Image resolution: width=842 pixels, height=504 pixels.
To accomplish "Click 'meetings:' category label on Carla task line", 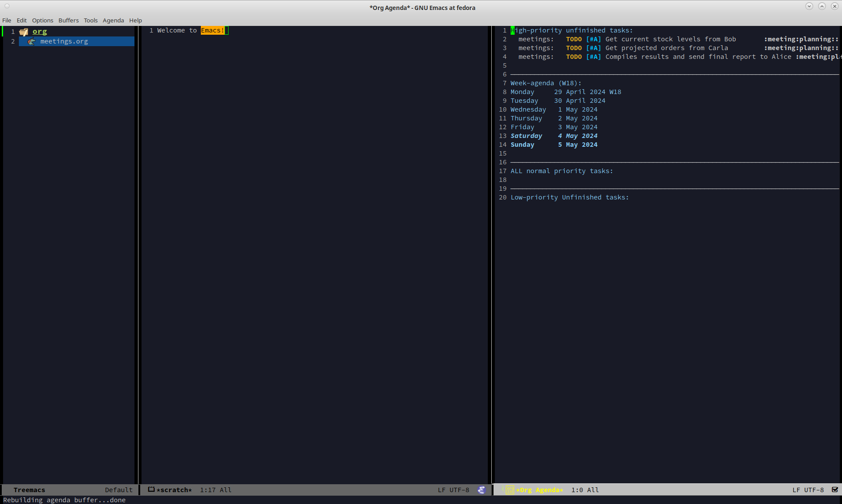I will click(x=536, y=48).
